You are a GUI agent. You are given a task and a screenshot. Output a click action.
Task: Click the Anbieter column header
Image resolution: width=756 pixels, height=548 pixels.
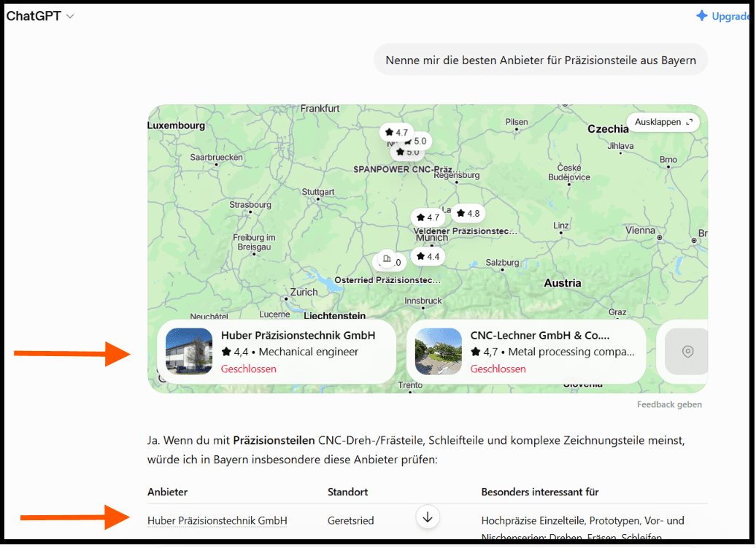coord(167,492)
